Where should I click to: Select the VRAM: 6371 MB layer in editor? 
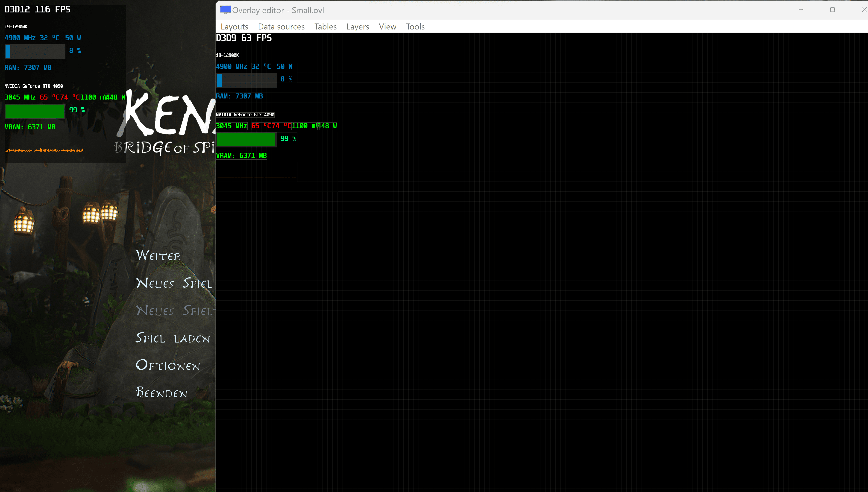click(242, 156)
